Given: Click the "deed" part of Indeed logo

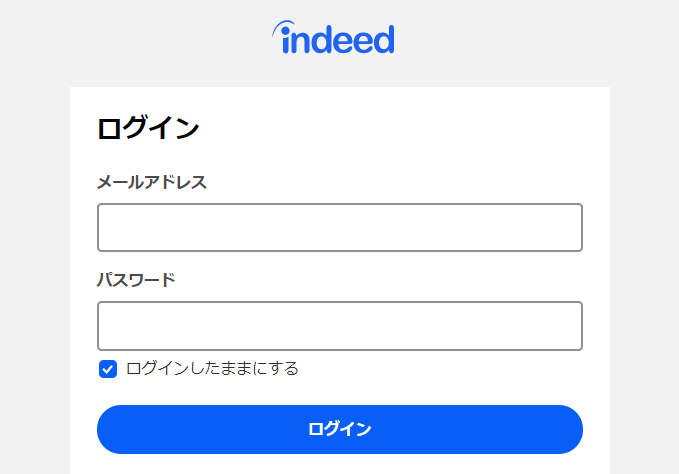Looking at the screenshot, I should click(352, 39).
